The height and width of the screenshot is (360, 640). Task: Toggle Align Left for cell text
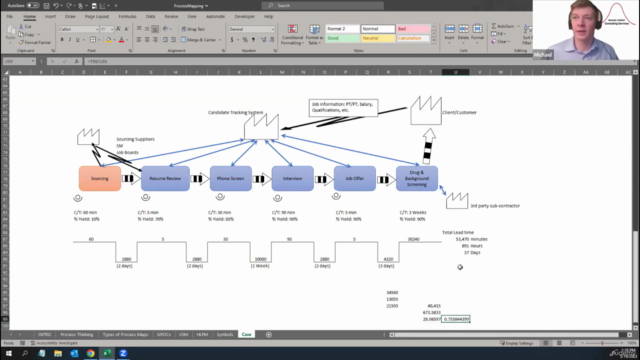[139, 40]
